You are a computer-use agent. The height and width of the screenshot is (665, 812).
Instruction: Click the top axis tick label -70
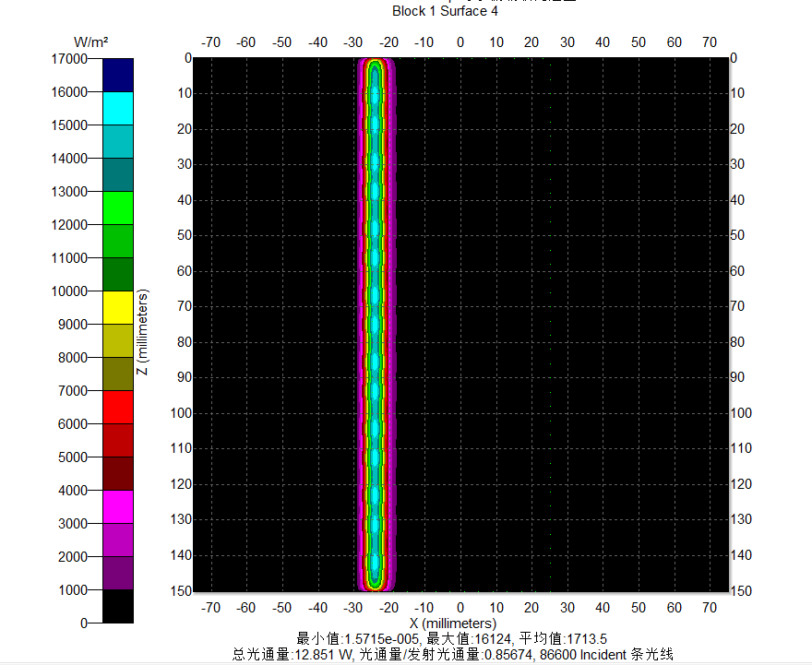(210, 42)
